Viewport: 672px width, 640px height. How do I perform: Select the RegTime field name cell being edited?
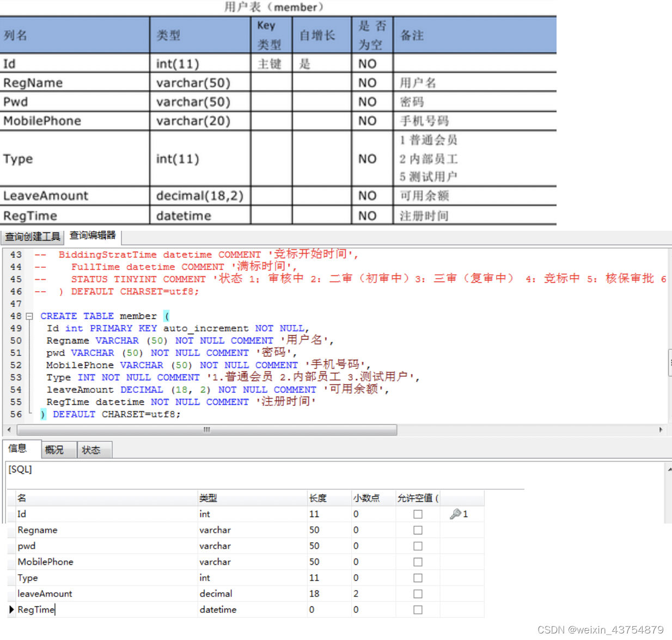[106, 610]
